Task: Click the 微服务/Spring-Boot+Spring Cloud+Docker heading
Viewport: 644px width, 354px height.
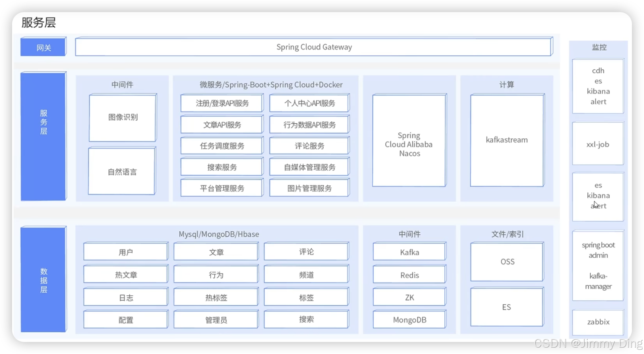Action: coord(271,85)
